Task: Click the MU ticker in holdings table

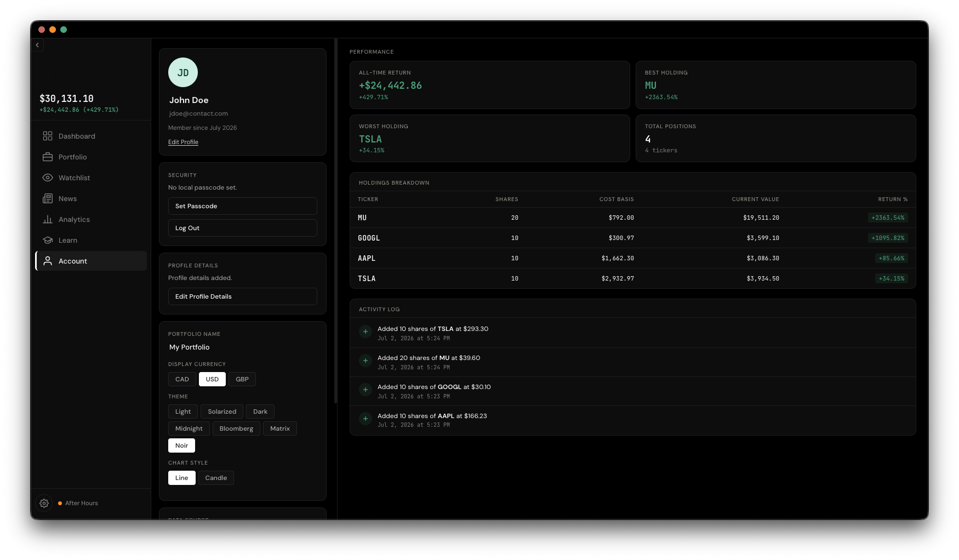Action: [362, 218]
